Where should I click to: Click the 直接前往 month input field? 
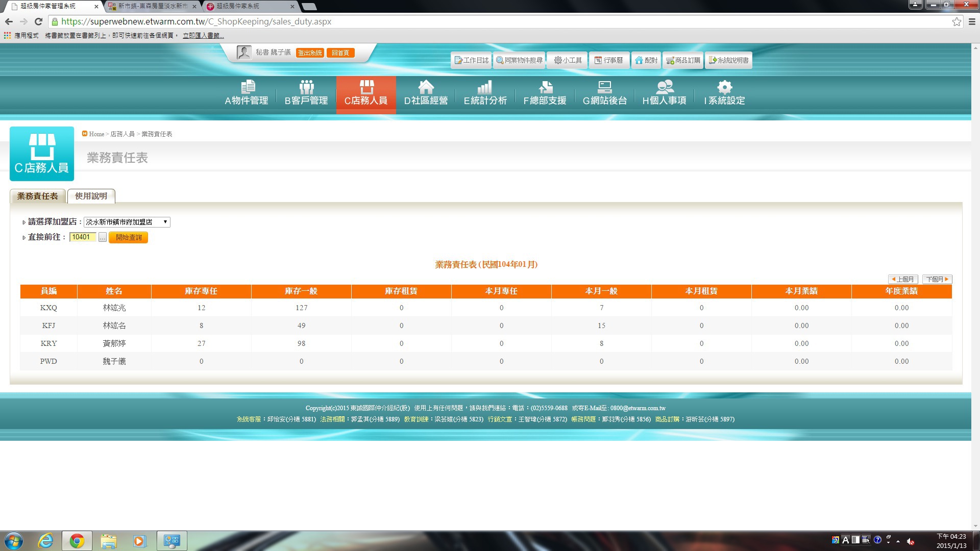82,237
